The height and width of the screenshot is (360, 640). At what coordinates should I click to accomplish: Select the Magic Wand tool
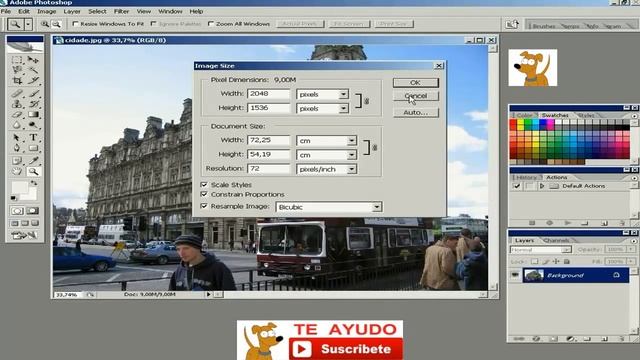(33, 70)
